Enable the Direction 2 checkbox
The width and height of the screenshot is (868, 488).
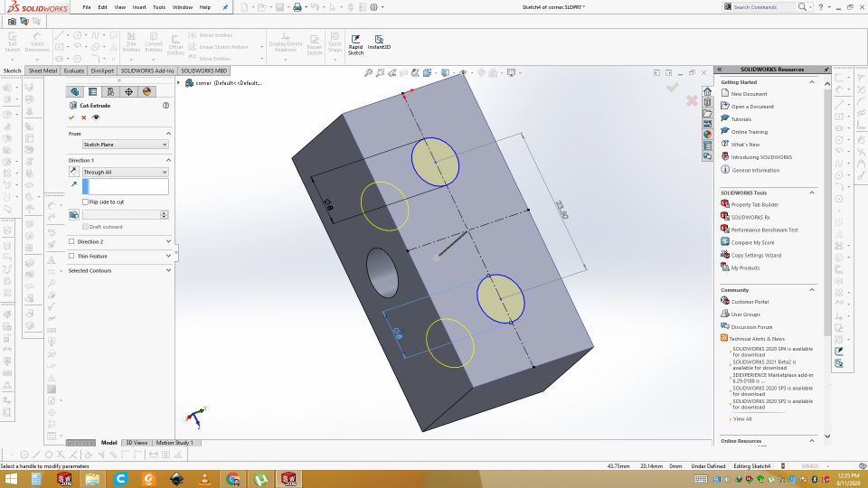coord(71,241)
